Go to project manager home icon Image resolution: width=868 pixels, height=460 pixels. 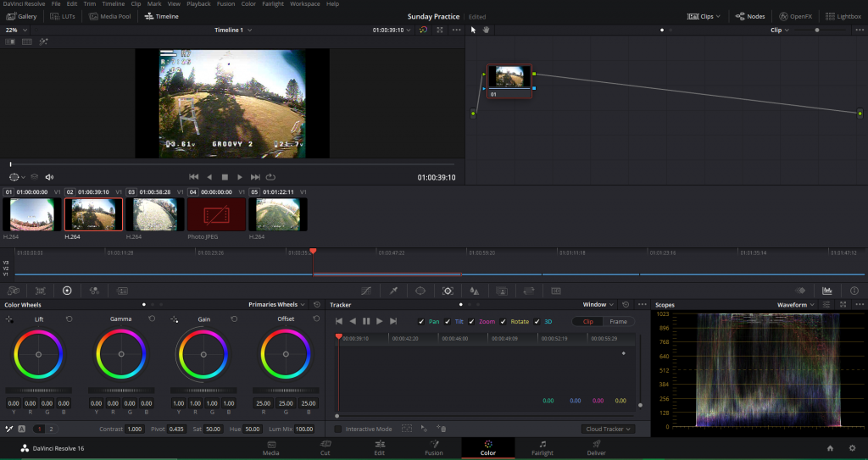pos(830,448)
